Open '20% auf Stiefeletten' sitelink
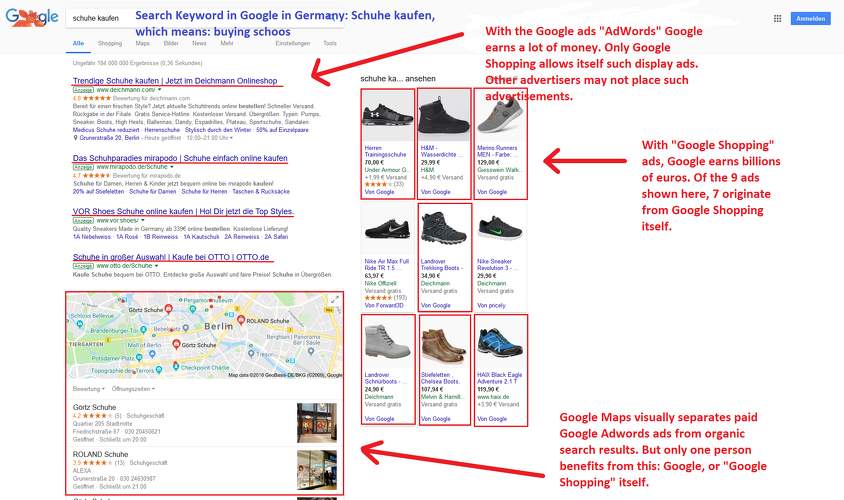This screenshot has width=844, height=500. (99, 191)
